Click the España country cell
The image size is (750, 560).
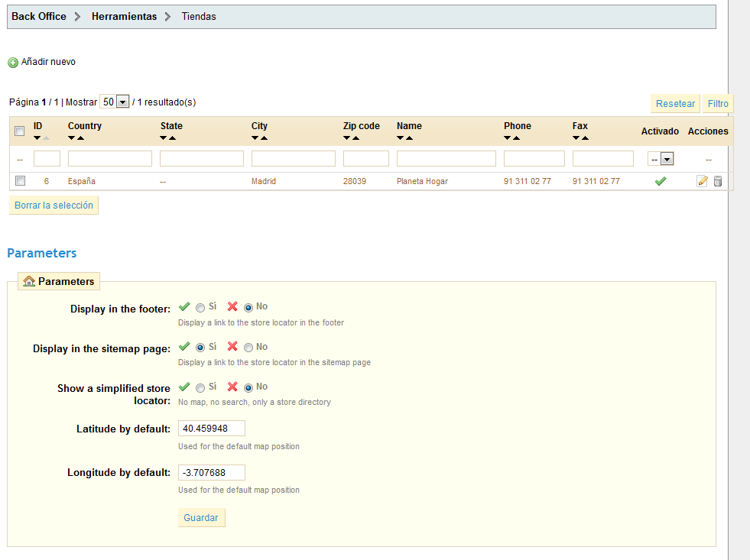click(82, 181)
